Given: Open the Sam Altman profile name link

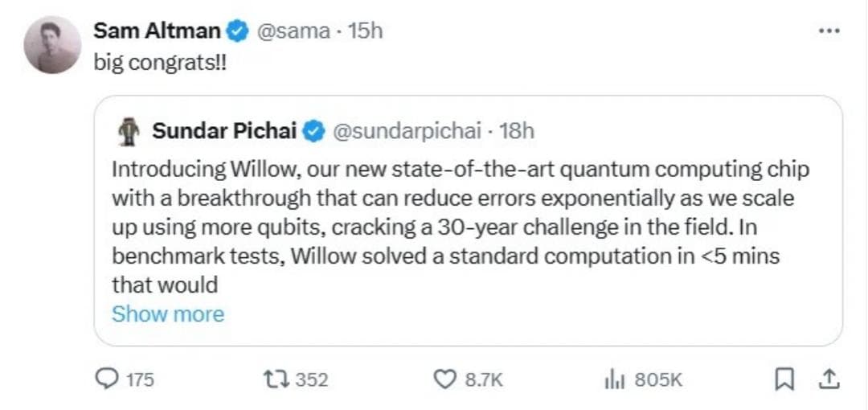Looking at the screenshot, I should [157, 31].
